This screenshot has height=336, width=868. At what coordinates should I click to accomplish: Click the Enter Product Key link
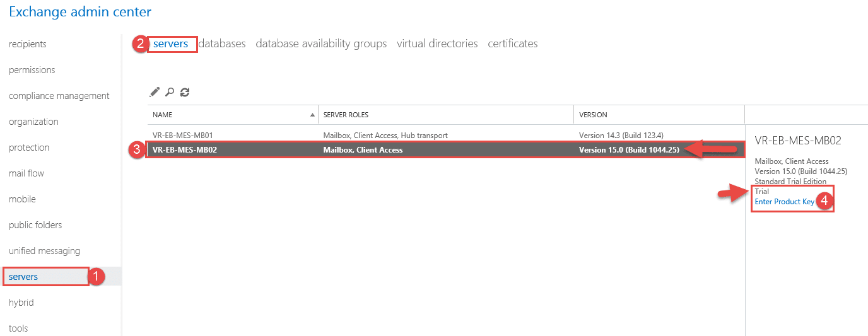click(785, 202)
